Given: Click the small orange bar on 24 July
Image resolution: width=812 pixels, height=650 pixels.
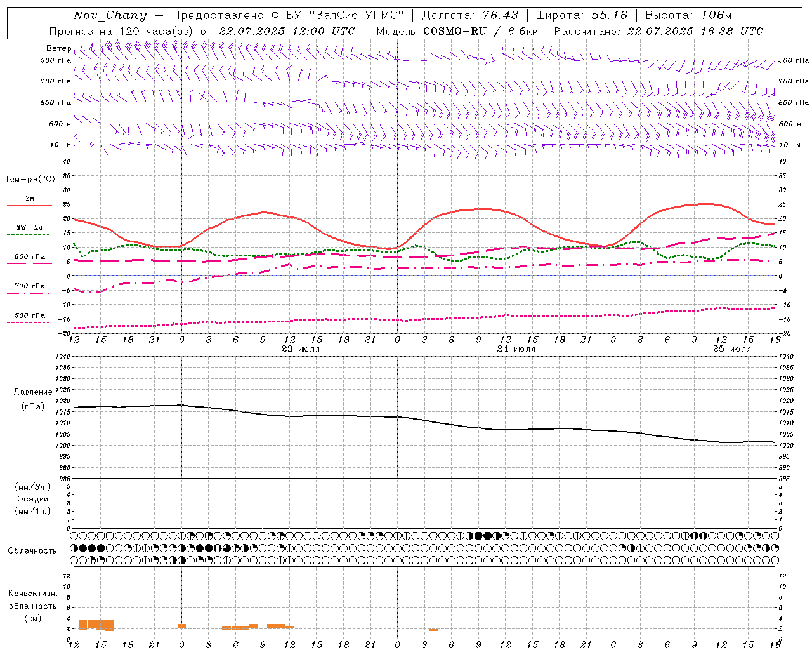Looking at the screenshot, I should [433, 630].
